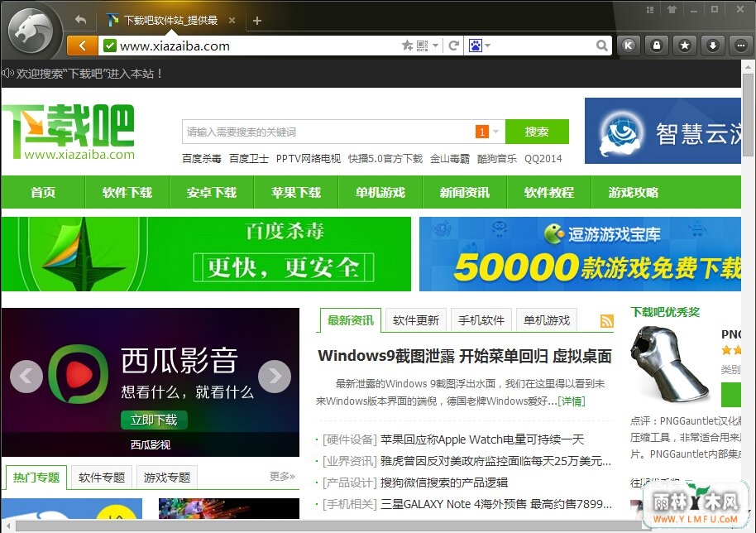Open the [详情] details link
Viewport: 756px width, 533px height.
tap(572, 401)
